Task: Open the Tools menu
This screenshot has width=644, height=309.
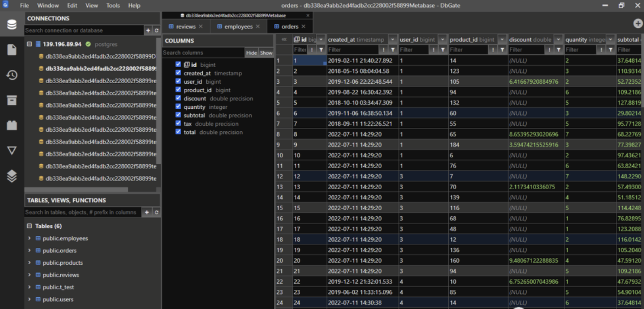Action: (113, 5)
